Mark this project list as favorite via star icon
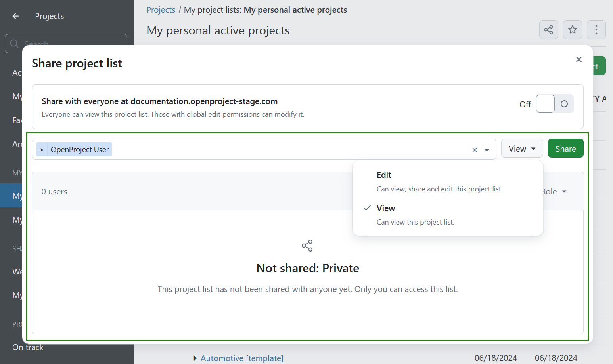613x364 pixels. tap(572, 30)
